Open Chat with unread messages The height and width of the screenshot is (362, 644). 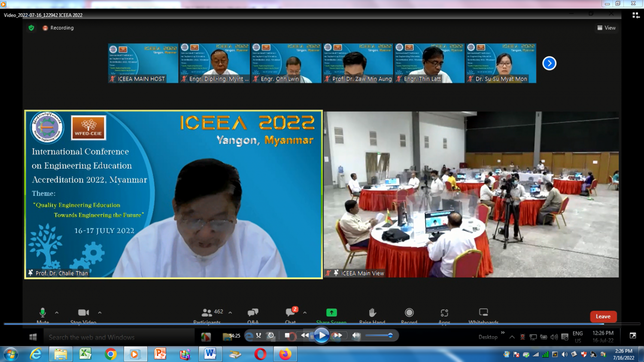(x=291, y=313)
